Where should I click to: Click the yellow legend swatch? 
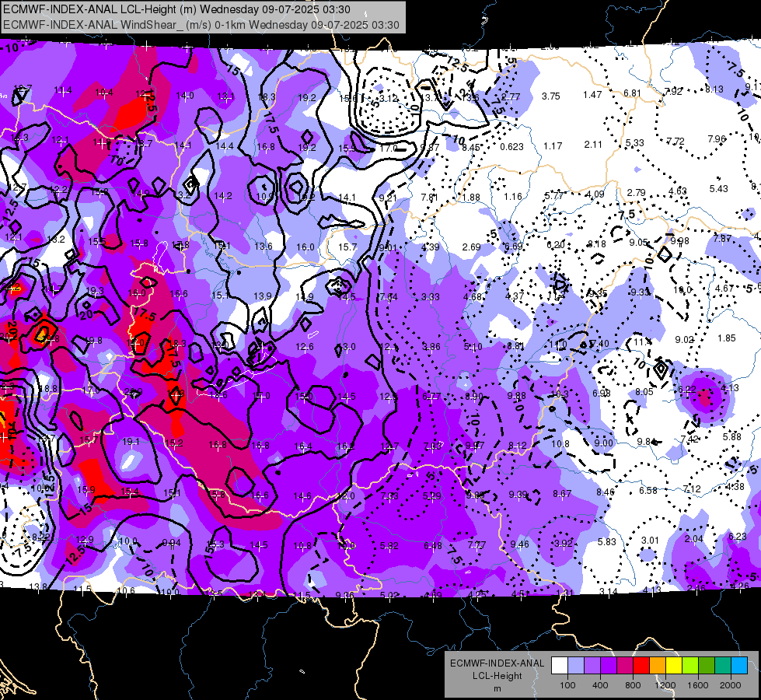coord(674,666)
